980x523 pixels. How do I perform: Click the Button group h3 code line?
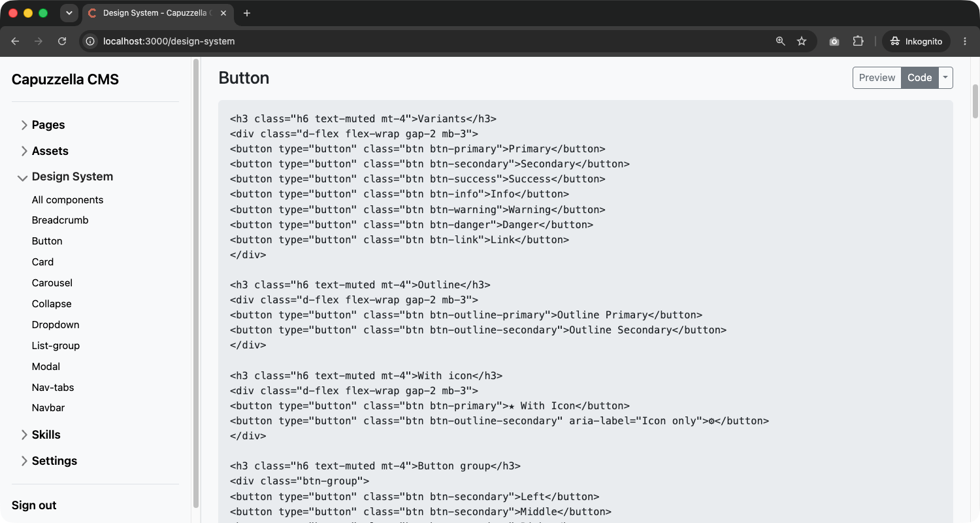375,466
